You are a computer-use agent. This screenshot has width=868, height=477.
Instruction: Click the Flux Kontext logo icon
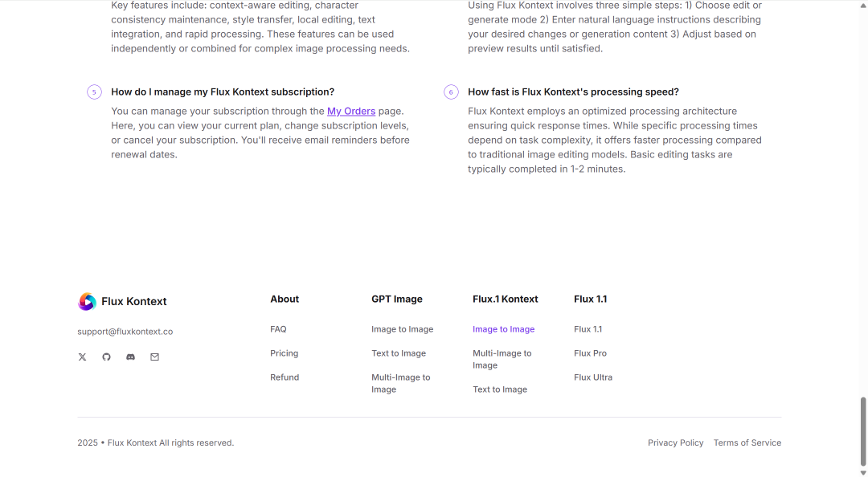click(x=87, y=302)
